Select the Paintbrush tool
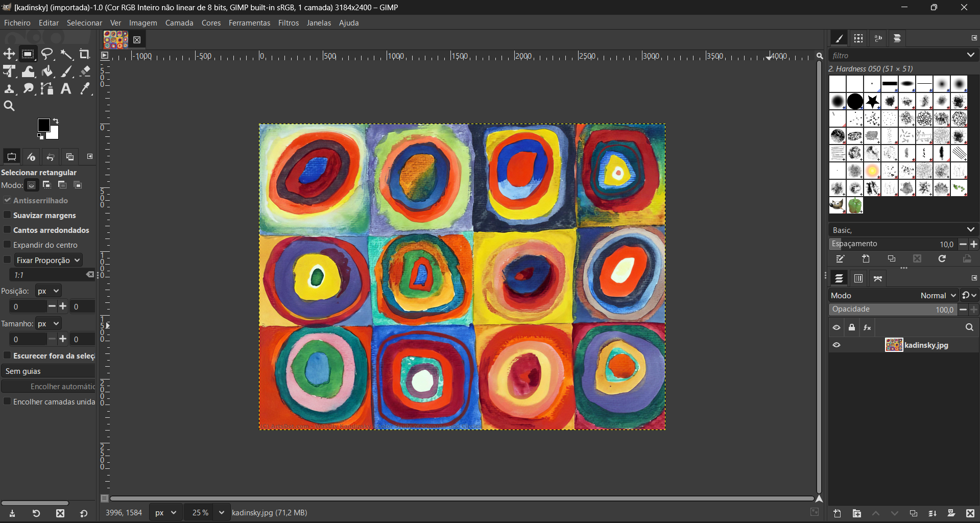The image size is (980, 523). [x=67, y=72]
